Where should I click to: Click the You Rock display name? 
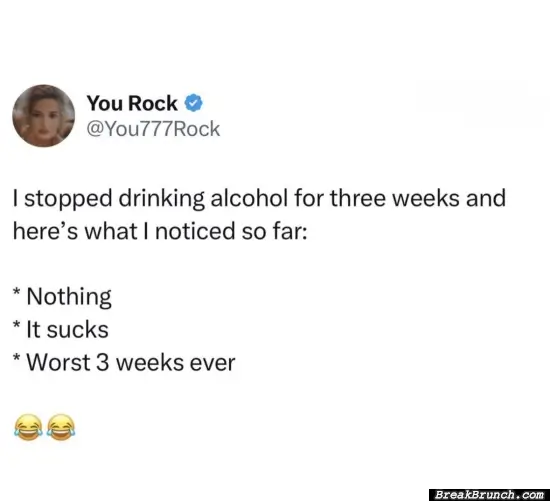click(x=132, y=103)
